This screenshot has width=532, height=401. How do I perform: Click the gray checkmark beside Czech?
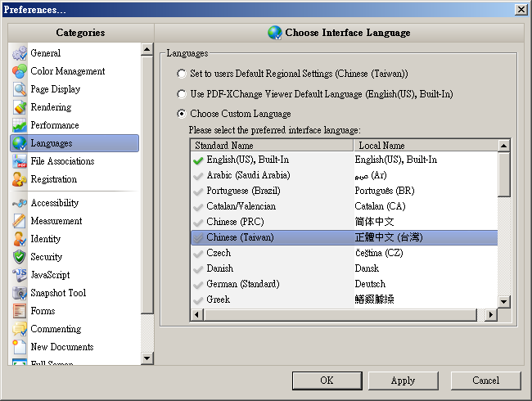tap(198, 254)
